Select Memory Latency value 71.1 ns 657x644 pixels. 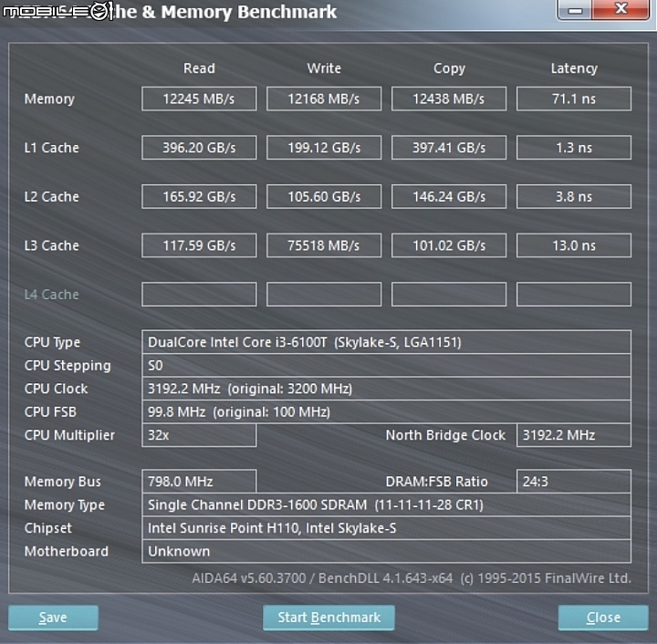(x=574, y=99)
